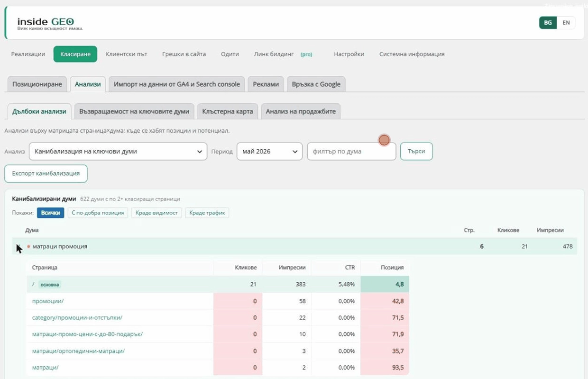Open матраци-промо-цени-с-до-80-подарък/ link

(87, 334)
